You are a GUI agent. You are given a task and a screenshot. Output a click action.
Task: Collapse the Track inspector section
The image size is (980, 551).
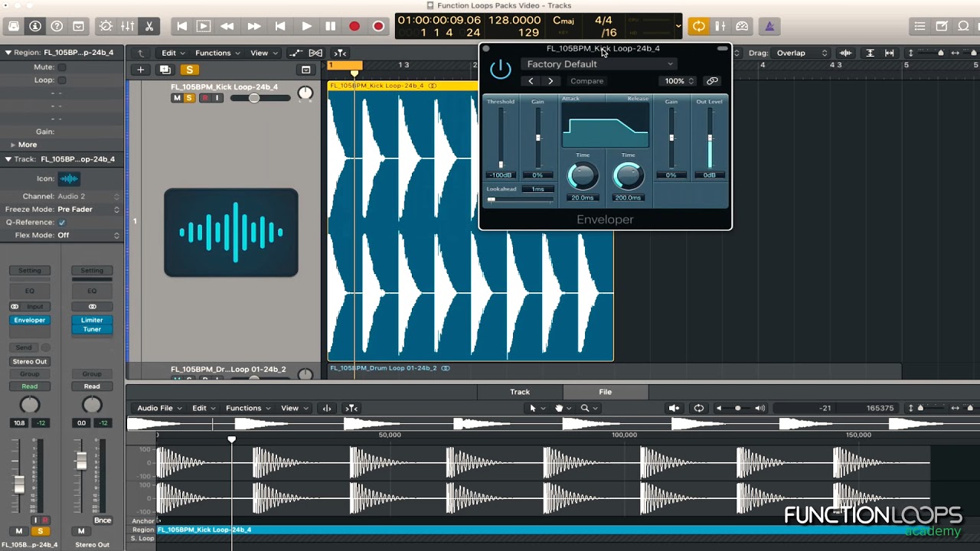(8, 159)
